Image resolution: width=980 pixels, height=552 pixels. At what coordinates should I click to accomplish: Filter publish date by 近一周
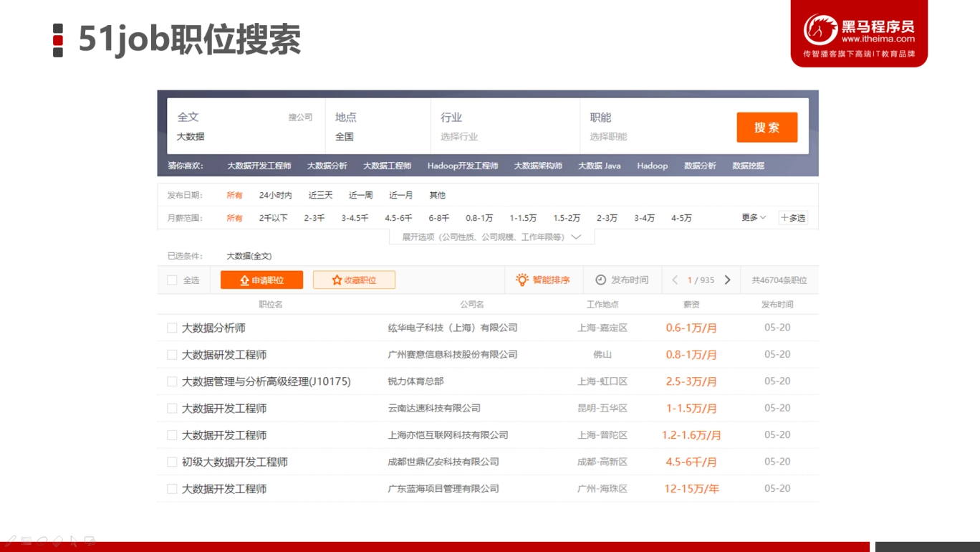(361, 195)
